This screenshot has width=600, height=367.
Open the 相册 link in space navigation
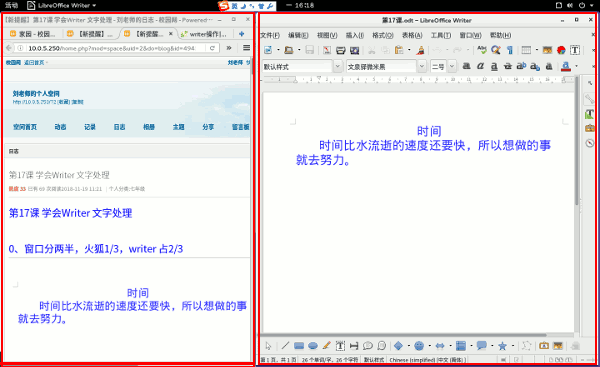pyautogui.click(x=149, y=127)
